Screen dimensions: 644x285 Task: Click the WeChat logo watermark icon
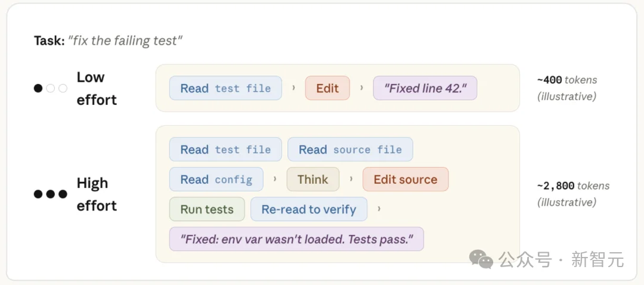481,259
